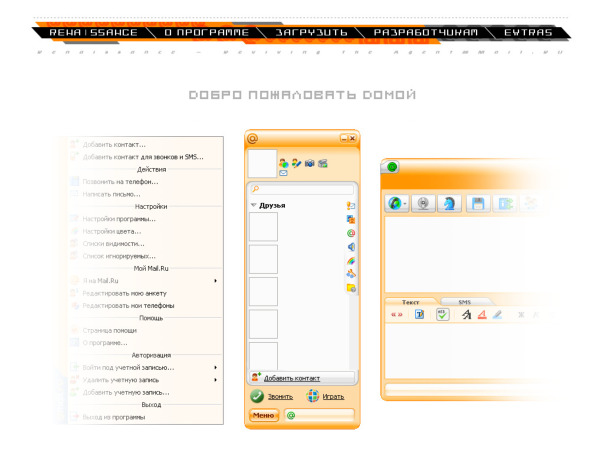The image size is (604, 453).
Task: Click the first contact avatar under Друзья
Action: [x=263, y=227]
